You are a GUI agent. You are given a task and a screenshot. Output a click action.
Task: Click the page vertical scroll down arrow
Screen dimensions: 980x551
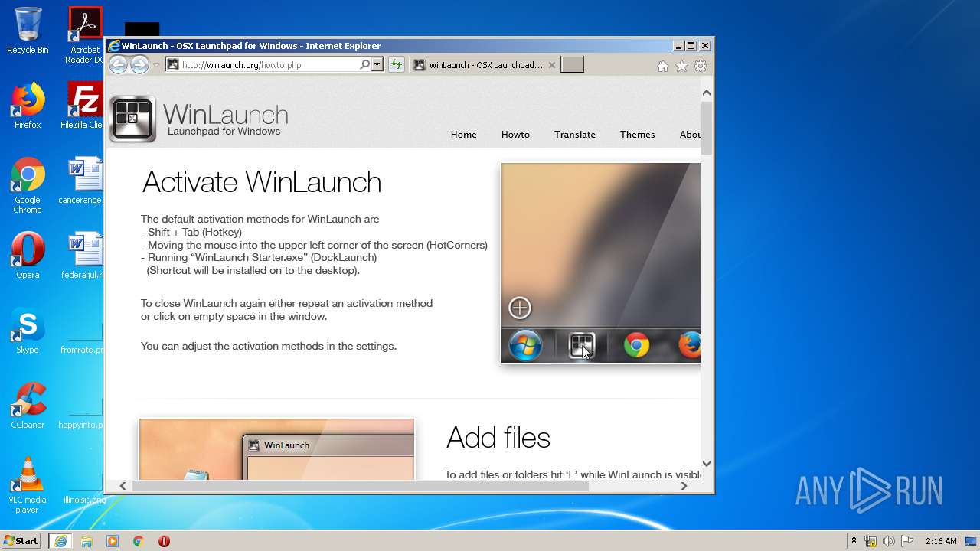707,463
